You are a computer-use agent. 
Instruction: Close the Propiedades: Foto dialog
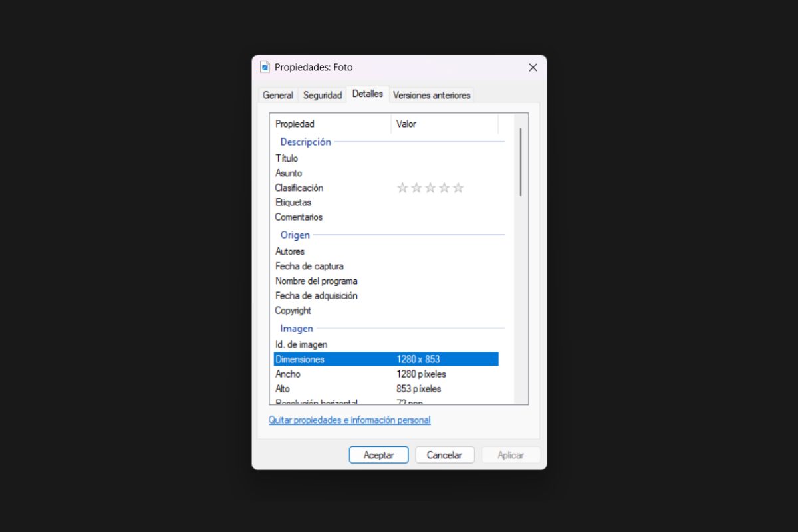coord(533,67)
